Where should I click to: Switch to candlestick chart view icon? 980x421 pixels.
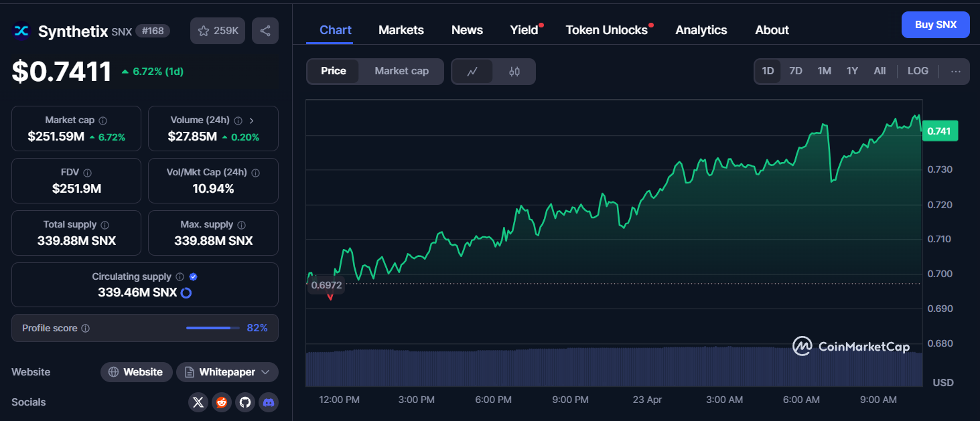click(514, 72)
